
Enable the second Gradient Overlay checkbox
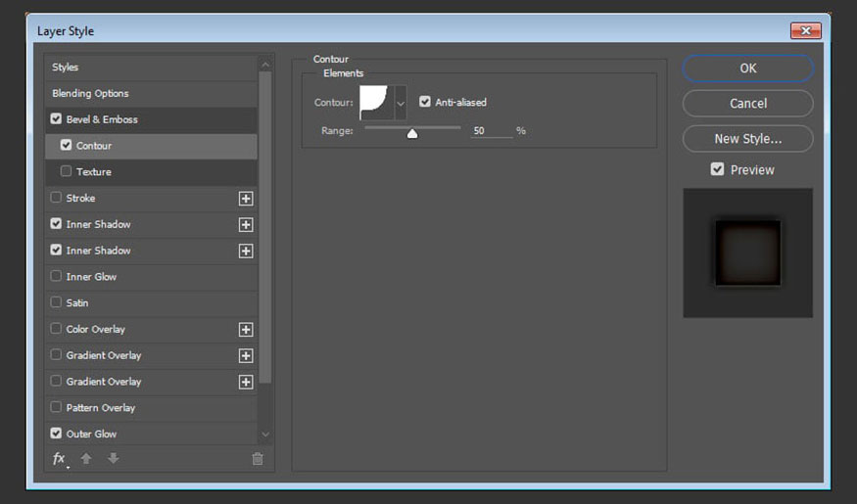click(56, 381)
